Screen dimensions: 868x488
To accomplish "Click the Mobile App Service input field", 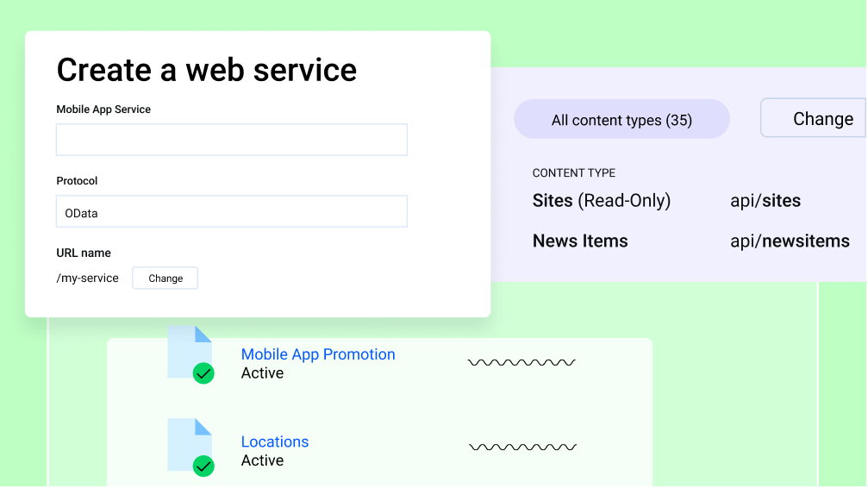I will tap(231, 140).
